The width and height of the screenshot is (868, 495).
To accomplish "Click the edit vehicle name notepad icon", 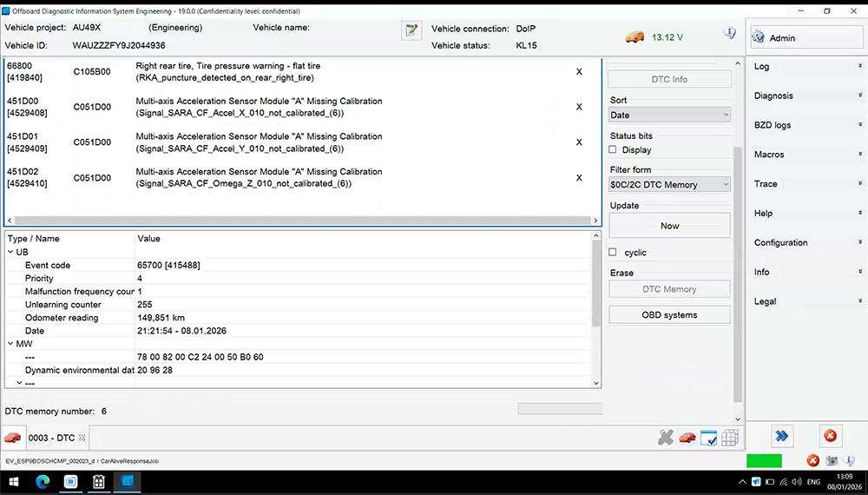I will pyautogui.click(x=411, y=31).
